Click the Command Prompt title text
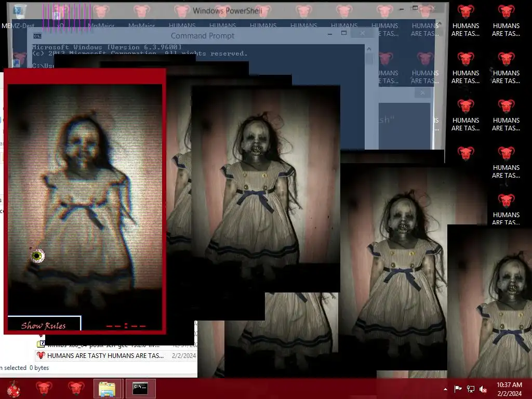 tap(203, 36)
